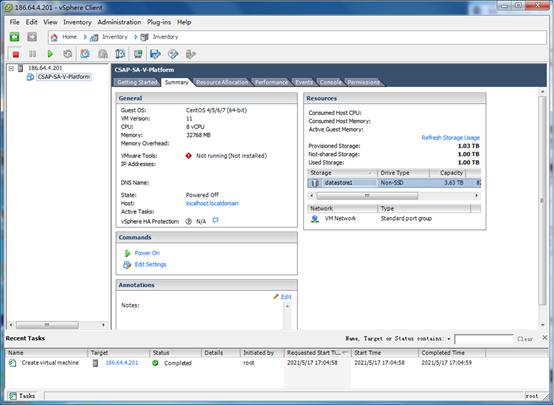The height and width of the screenshot is (405, 554).
Task: Open the Help menu
Action: point(184,22)
